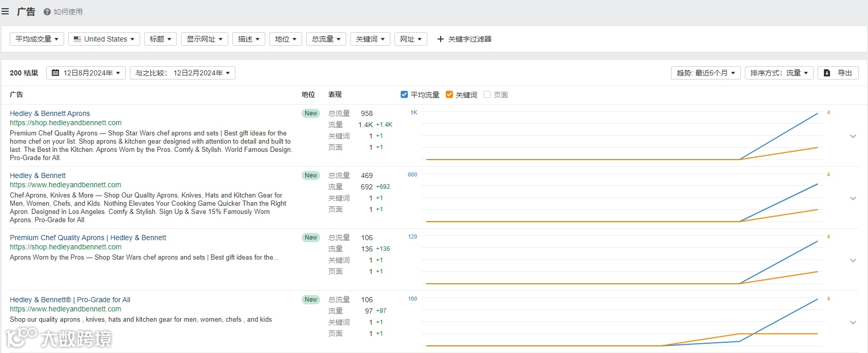Click the calendar icon in date picker

pyautogui.click(x=55, y=73)
